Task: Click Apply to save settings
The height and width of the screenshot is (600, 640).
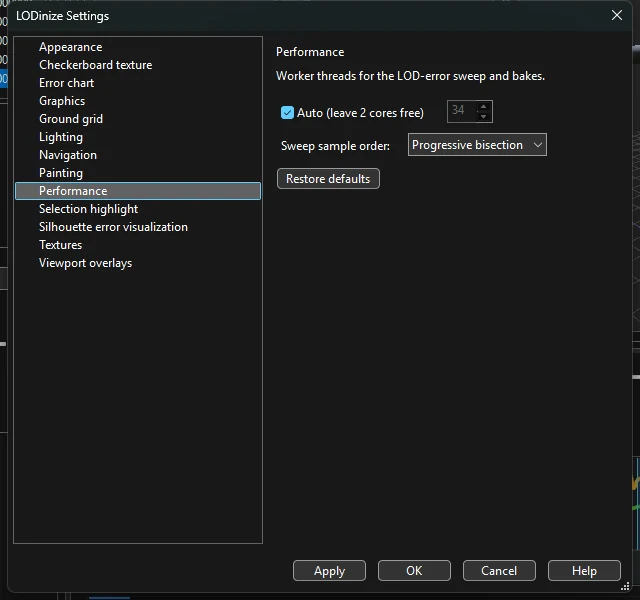Action: [x=329, y=571]
